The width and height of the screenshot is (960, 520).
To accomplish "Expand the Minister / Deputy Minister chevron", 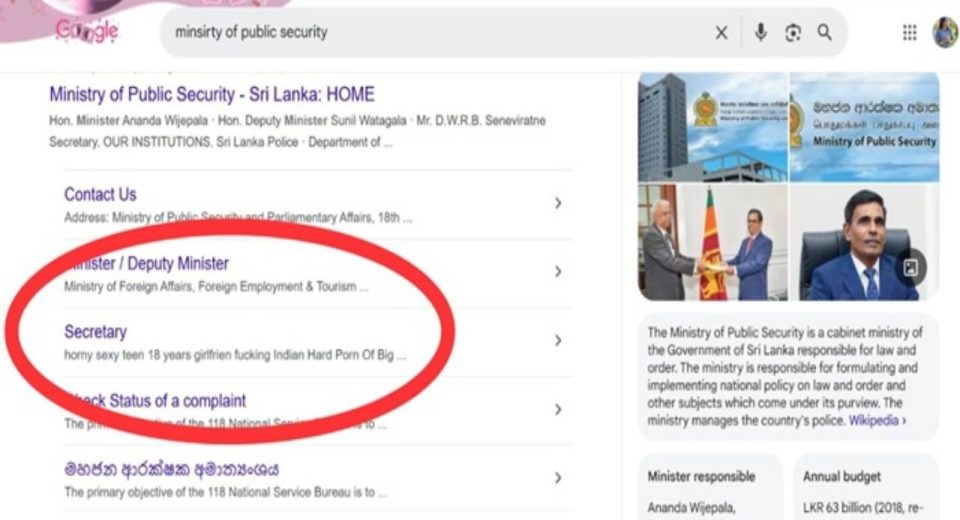I will (x=558, y=271).
